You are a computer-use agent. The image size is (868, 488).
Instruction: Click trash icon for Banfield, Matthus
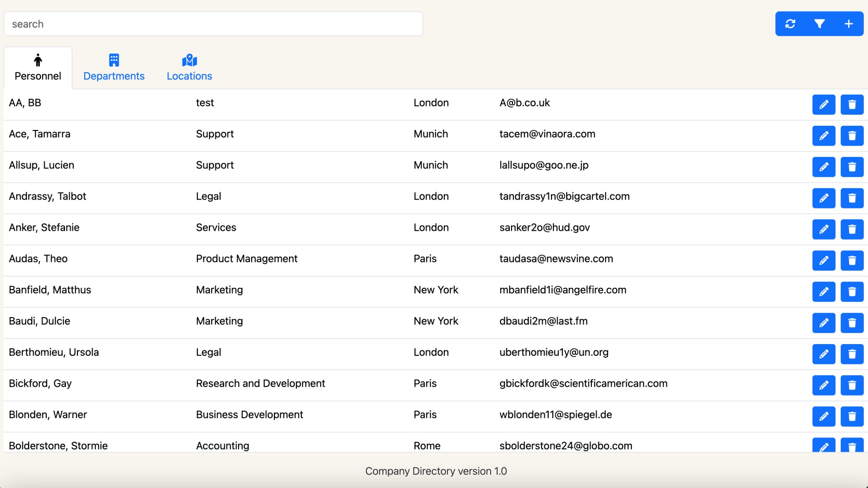click(x=852, y=292)
